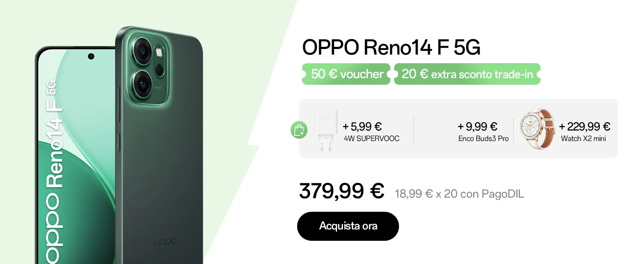Click the SUPERVOOC charger image
This screenshot has width=644, height=264.
[326, 130]
